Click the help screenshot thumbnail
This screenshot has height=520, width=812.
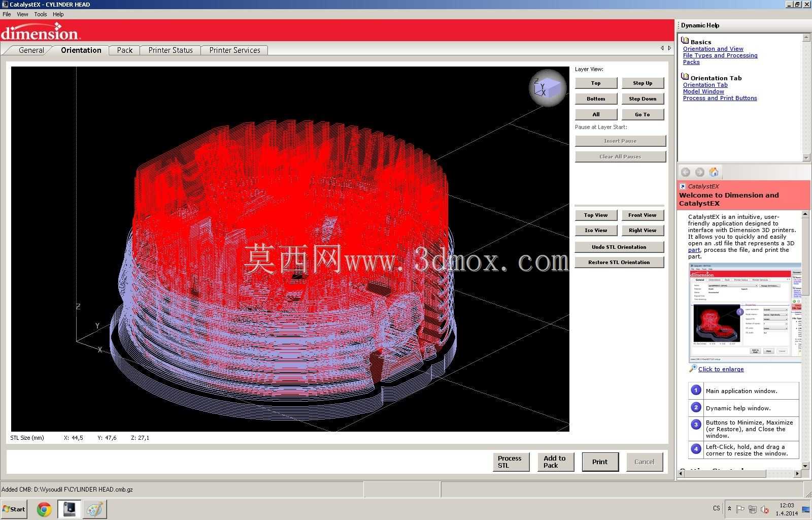coord(745,312)
